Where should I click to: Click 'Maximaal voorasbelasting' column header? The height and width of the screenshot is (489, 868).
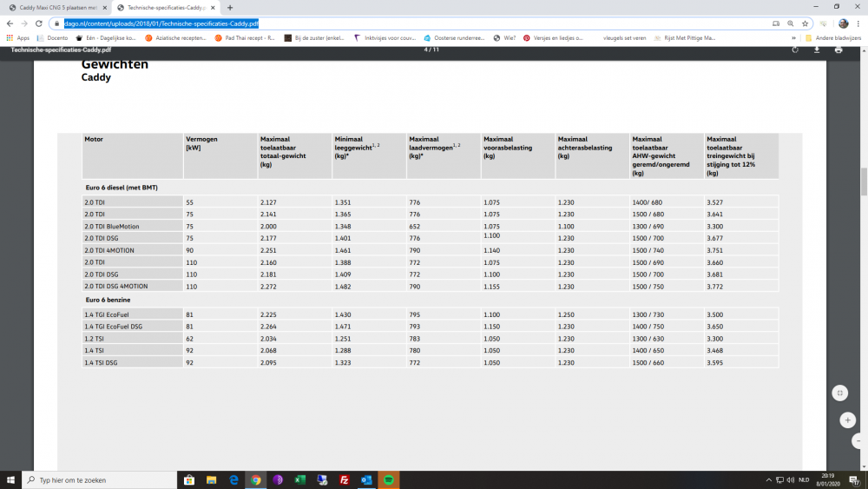click(517, 155)
